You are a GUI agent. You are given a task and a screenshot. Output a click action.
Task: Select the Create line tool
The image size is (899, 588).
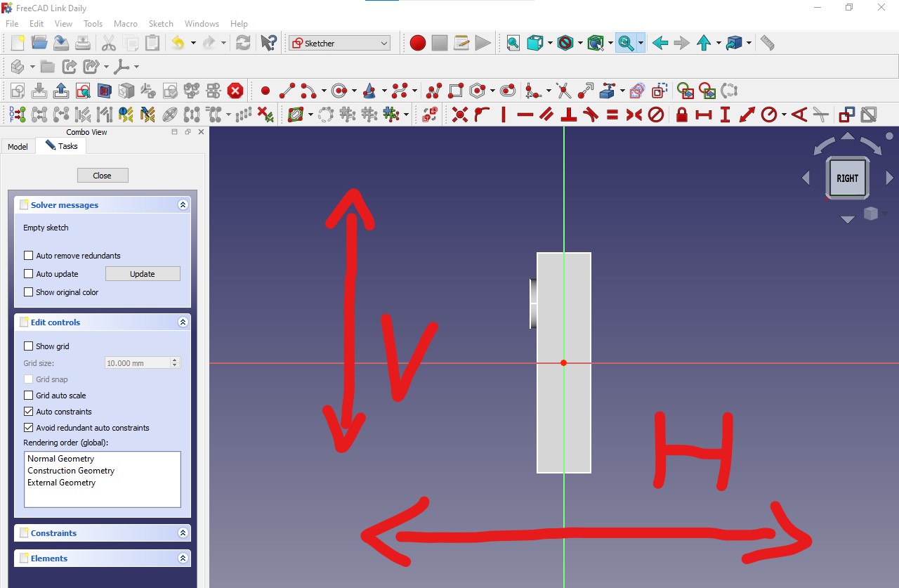pyautogui.click(x=287, y=90)
